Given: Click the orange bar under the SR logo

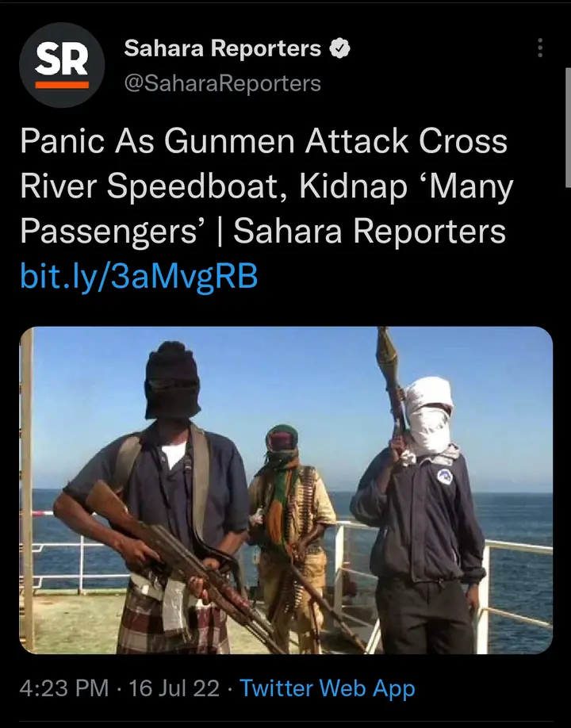Looking at the screenshot, I should 62,85.
